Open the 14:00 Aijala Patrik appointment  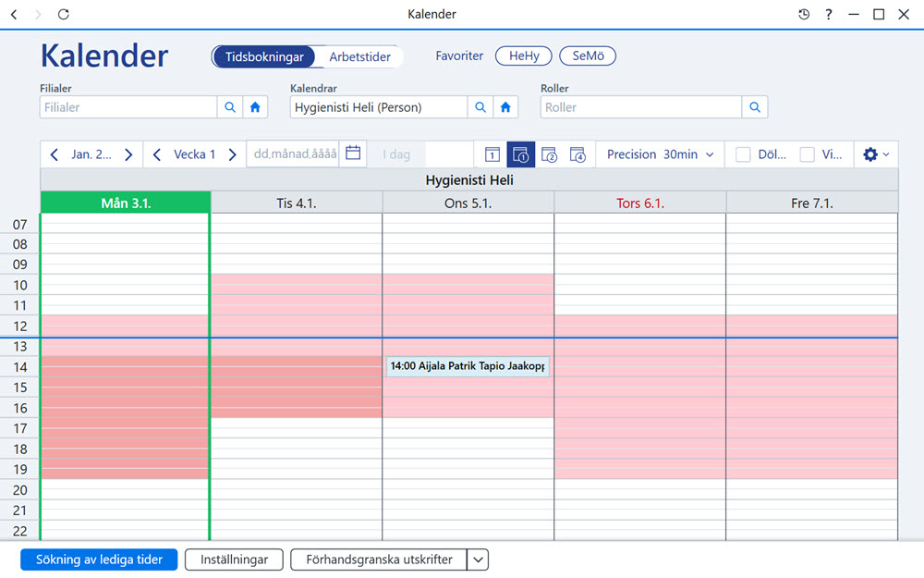click(x=468, y=366)
